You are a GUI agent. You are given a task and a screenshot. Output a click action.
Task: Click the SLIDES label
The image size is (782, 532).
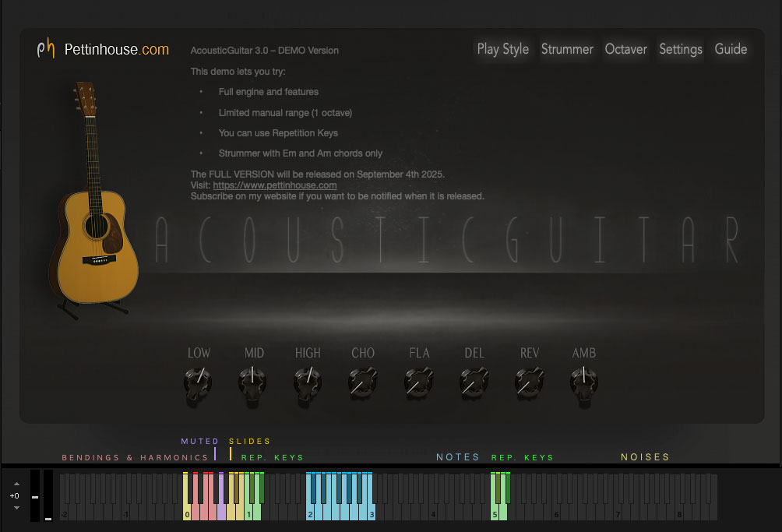249,441
